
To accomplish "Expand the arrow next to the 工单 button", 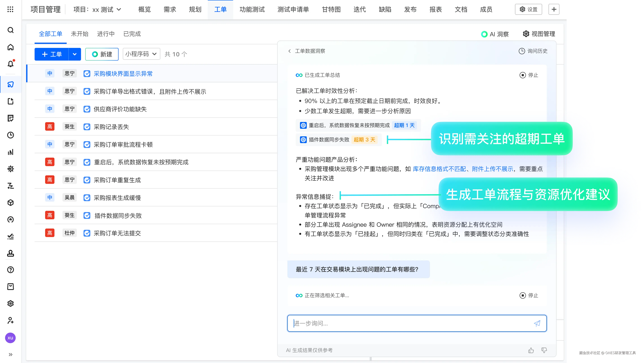I will coord(75,54).
